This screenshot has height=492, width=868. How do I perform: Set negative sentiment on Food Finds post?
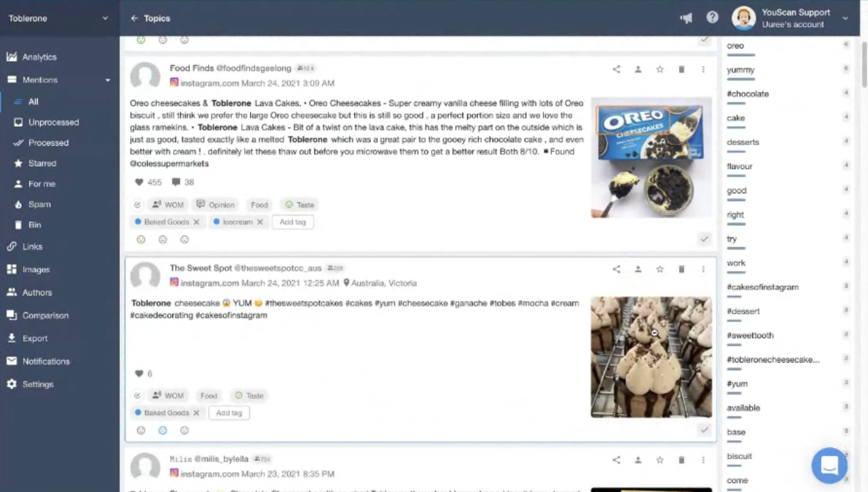tap(184, 239)
